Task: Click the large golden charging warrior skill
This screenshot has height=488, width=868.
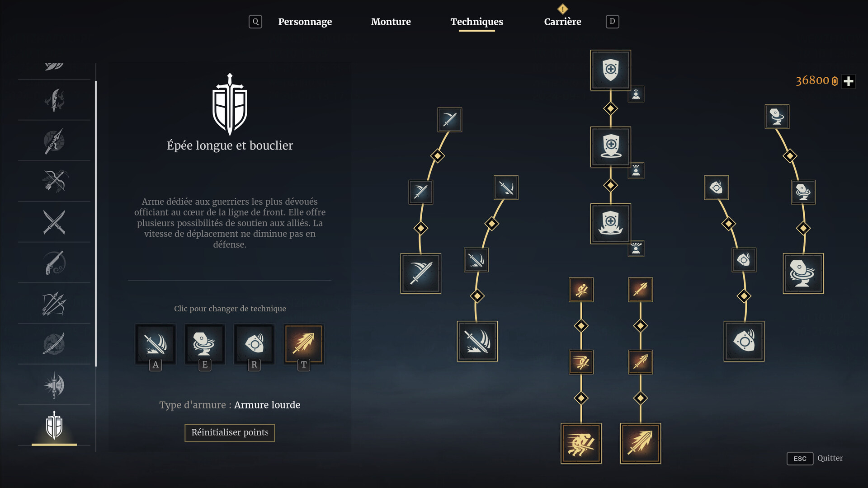Action: pos(581,443)
